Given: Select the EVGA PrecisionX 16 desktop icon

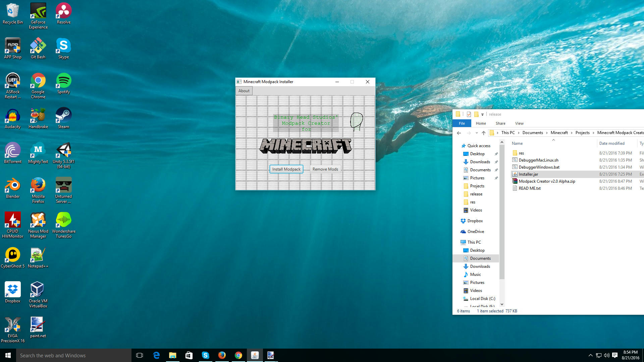Looking at the screenshot, I should point(13,330).
